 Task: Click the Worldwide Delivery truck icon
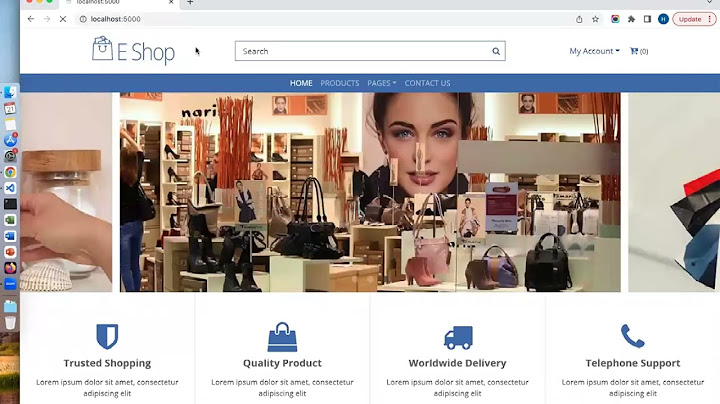click(x=458, y=337)
